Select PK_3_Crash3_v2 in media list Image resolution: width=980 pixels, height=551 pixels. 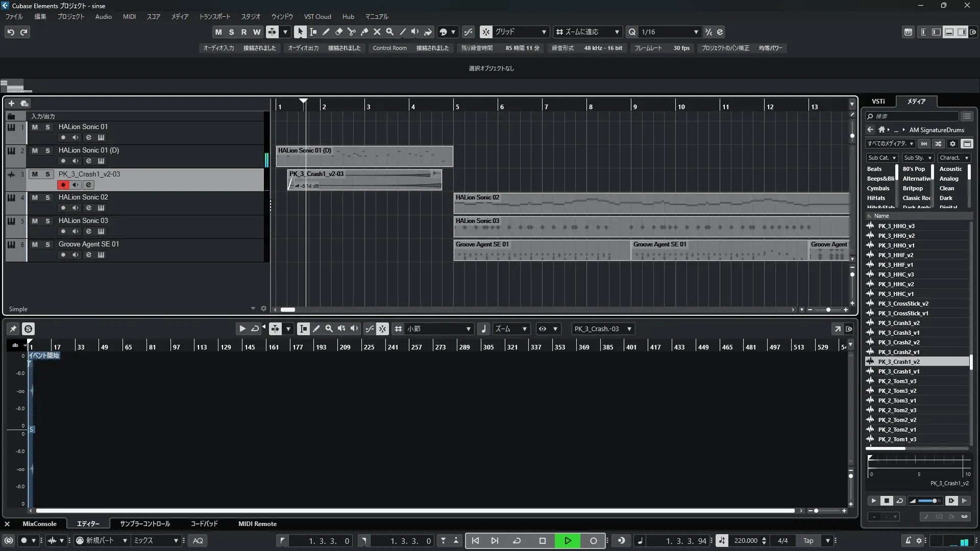898,323
